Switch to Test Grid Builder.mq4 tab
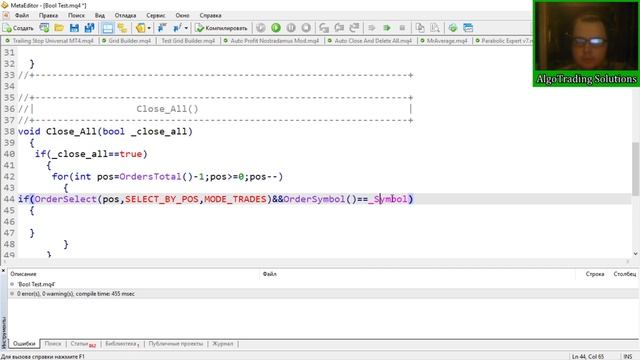The image size is (640, 360). pyautogui.click(x=188, y=41)
